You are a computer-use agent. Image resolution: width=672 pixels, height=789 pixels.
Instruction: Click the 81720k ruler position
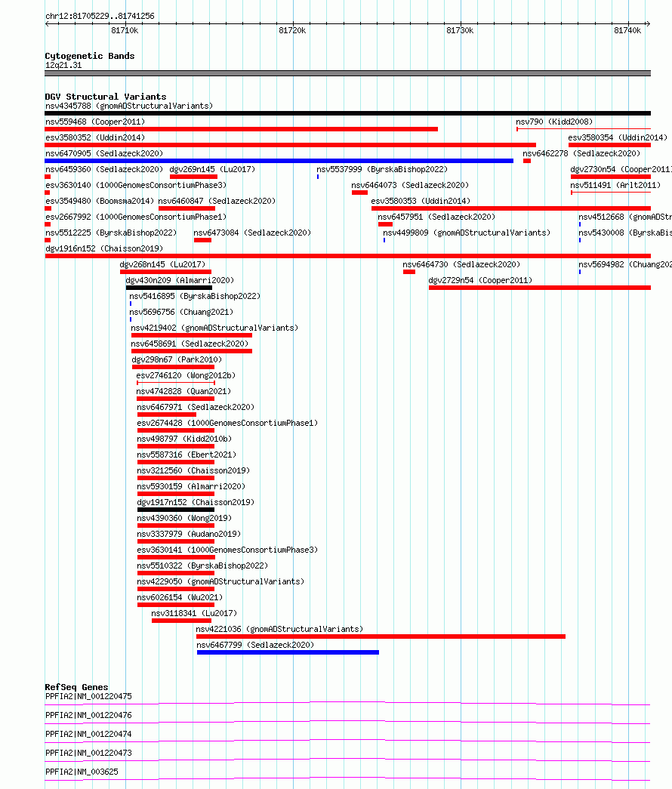(x=292, y=31)
